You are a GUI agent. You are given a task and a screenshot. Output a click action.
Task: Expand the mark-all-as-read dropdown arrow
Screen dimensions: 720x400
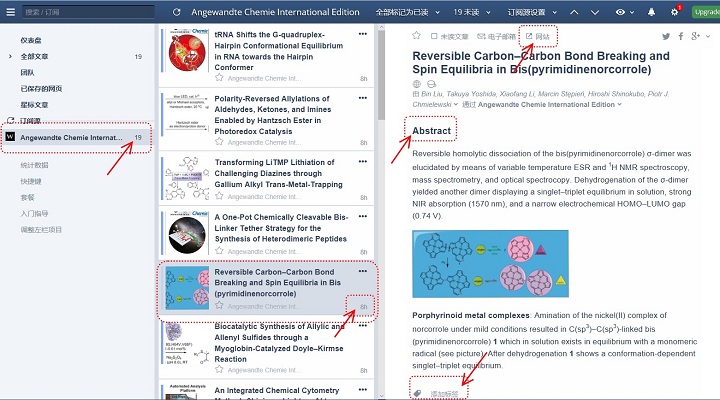click(x=437, y=12)
